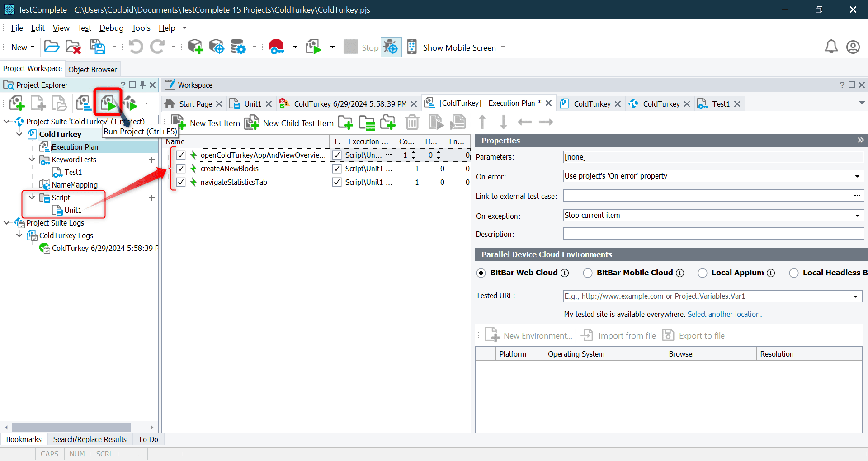The height and width of the screenshot is (461, 868).
Task: Click the Import from file button
Action: (x=620, y=335)
